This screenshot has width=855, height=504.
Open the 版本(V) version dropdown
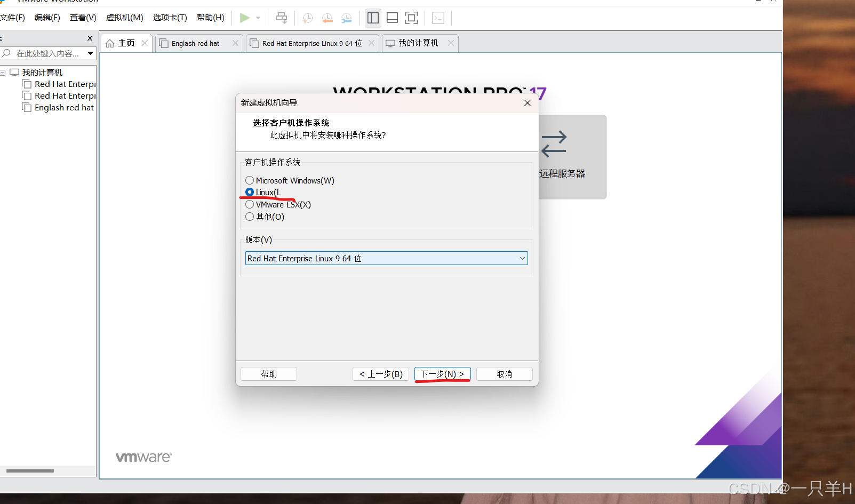point(387,258)
